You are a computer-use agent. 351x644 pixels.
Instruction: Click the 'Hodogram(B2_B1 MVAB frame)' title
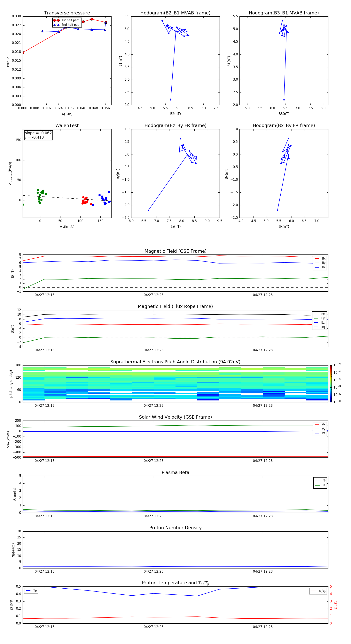point(175,13)
